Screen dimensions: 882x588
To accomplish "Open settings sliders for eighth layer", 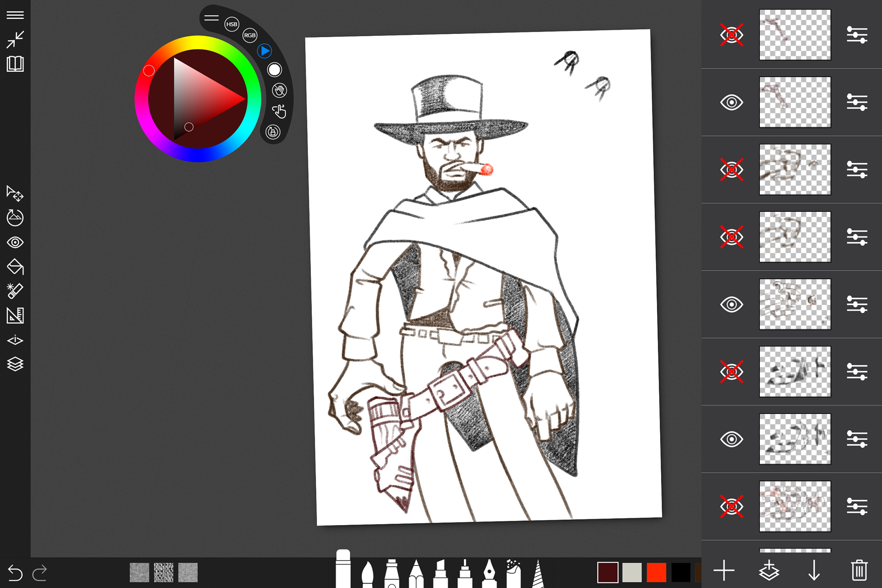I will (x=857, y=507).
